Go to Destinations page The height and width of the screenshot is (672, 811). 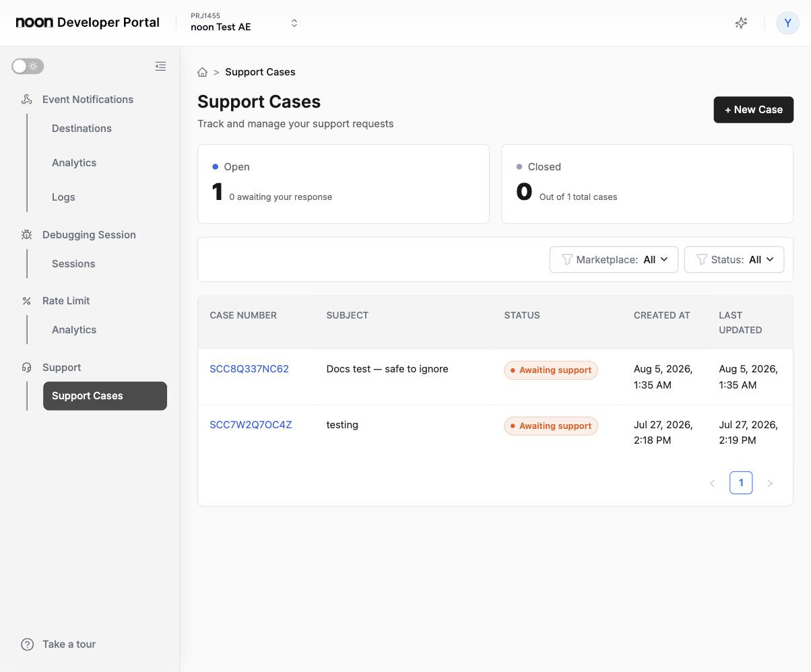coord(82,129)
